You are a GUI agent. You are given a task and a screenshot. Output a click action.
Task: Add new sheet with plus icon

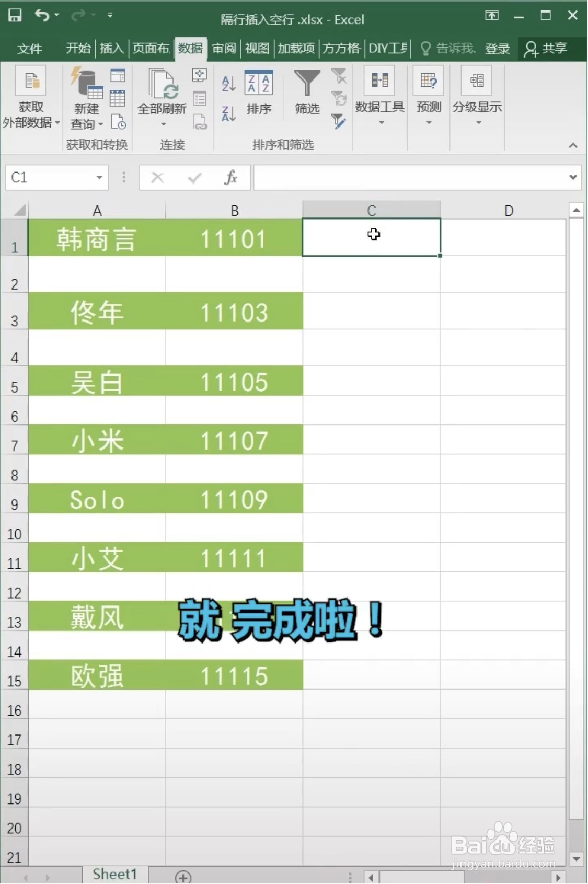(183, 877)
